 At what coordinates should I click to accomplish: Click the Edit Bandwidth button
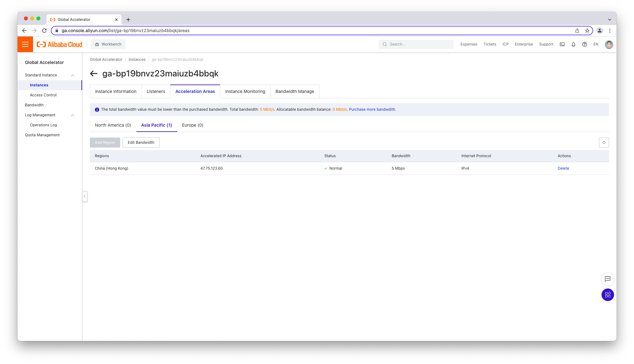141,143
